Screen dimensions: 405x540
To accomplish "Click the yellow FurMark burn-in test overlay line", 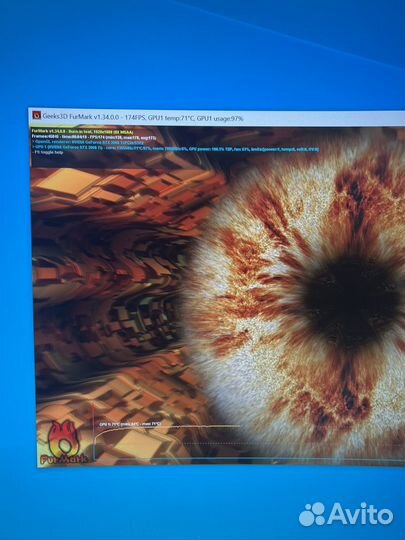I will pos(82,132).
